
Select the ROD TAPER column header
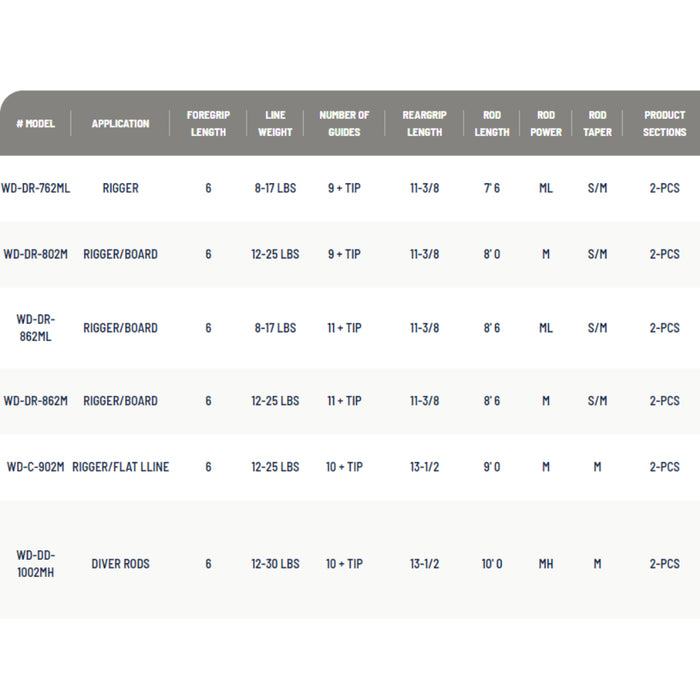597,124
